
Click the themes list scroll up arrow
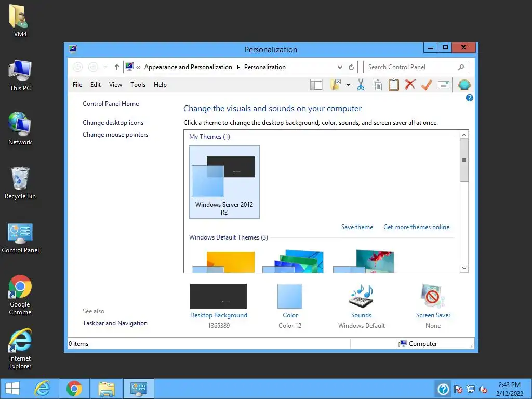point(464,135)
